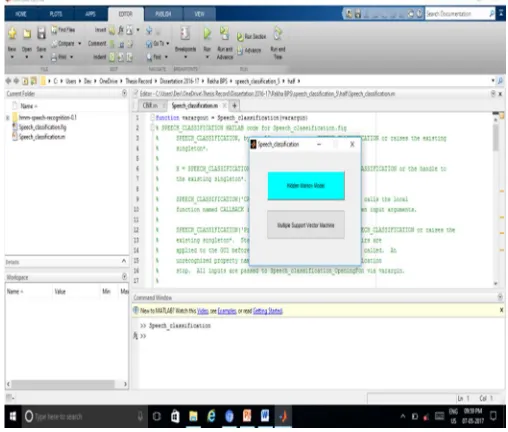Click the Print icon in the ribbon
508x432 pixels.
tap(54, 57)
